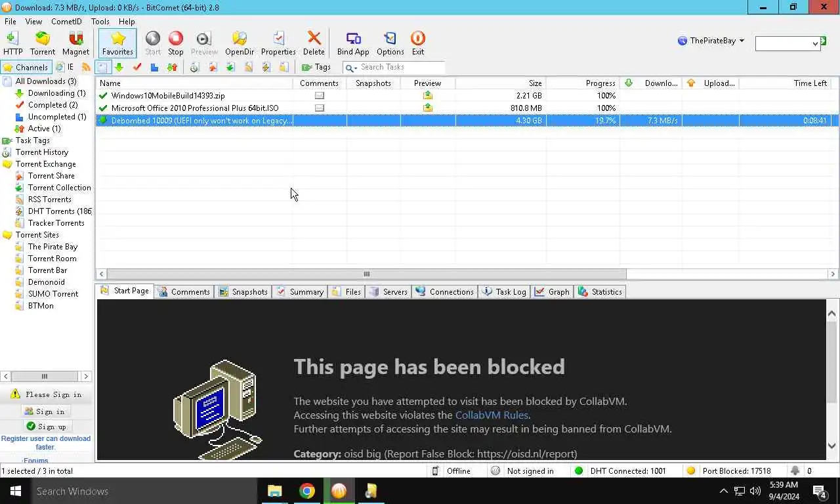Open a Torrent file from the toolbar
The height and width of the screenshot is (504, 840).
pyautogui.click(x=43, y=43)
